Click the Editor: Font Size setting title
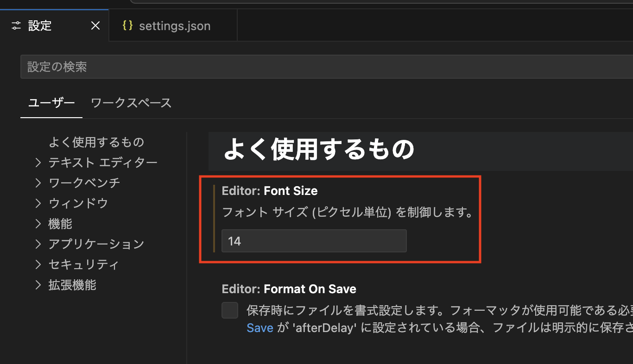Screen dimensions: 633x364 point(269,190)
